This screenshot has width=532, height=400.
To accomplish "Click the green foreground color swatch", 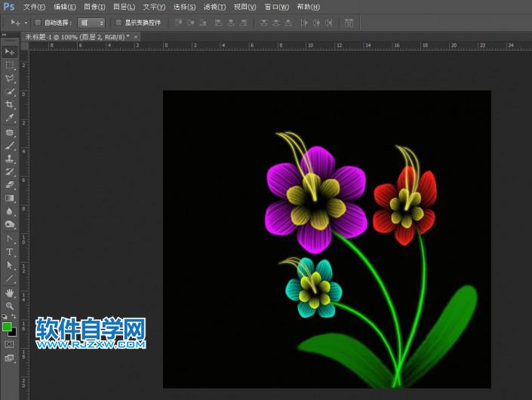I will pos(8,327).
